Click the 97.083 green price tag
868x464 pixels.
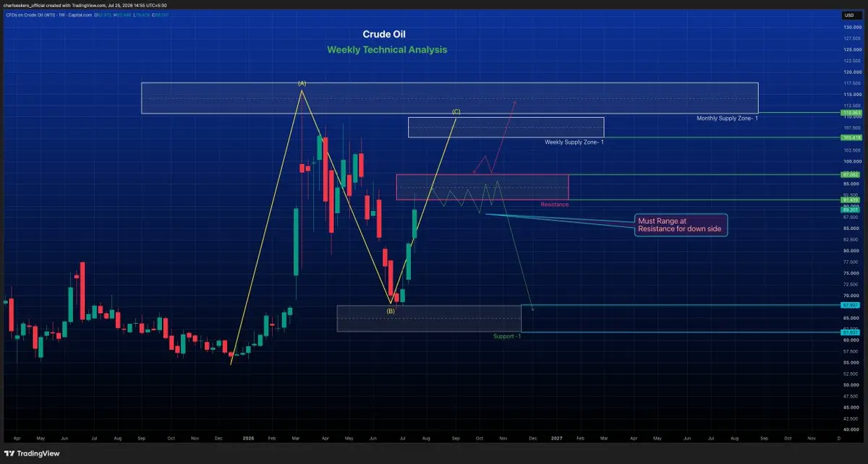[850, 174]
